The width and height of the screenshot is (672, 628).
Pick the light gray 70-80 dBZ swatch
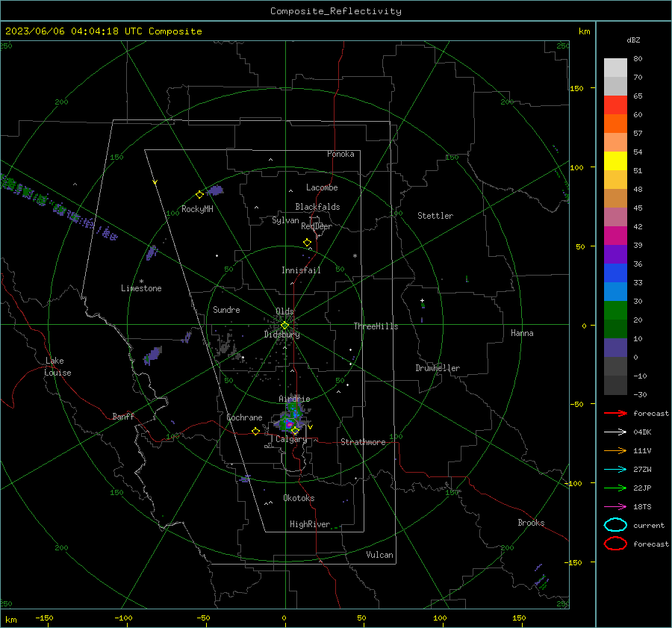point(615,68)
